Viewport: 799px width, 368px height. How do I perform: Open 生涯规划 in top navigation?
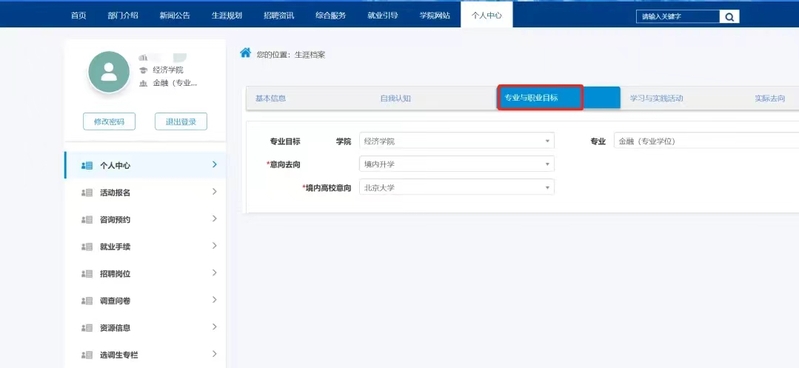click(227, 15)
